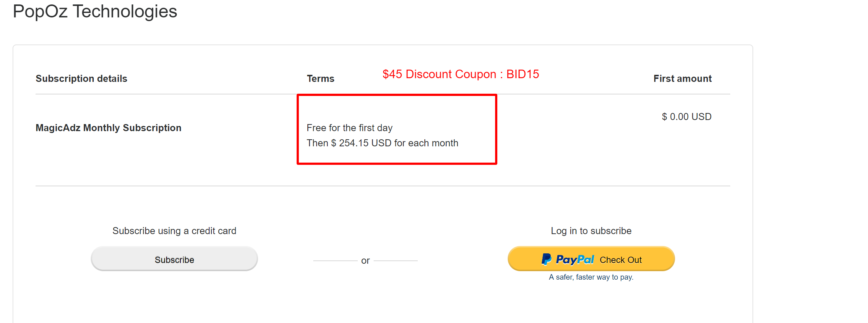Click the "Check Out" text on the PayPal button

[621, 260]
